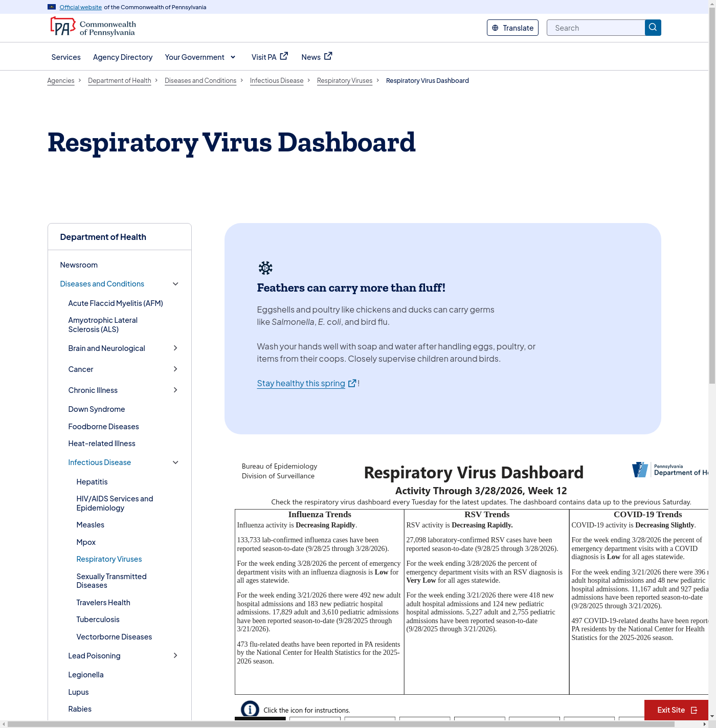The width and height of the screenshot is (716, 728).
Task: Expand the Cancer submenu chevron
Action: pyautogui.click(x=175, y=369)
